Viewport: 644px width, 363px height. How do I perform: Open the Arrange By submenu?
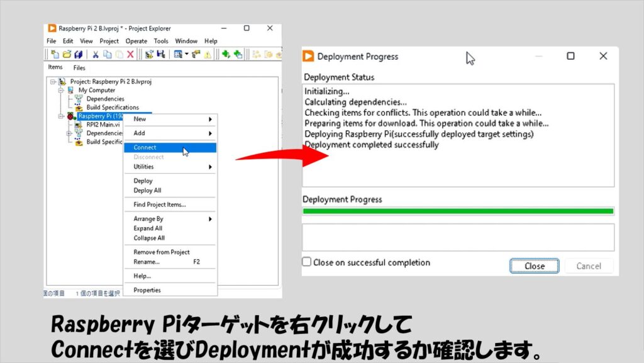pyautogui.click(x=170, y=219)
